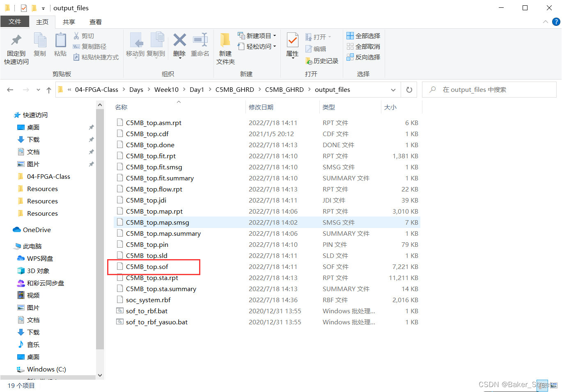Switch to the Share (共享) tab
The image size is (562, 392).
tap(69, 22)
